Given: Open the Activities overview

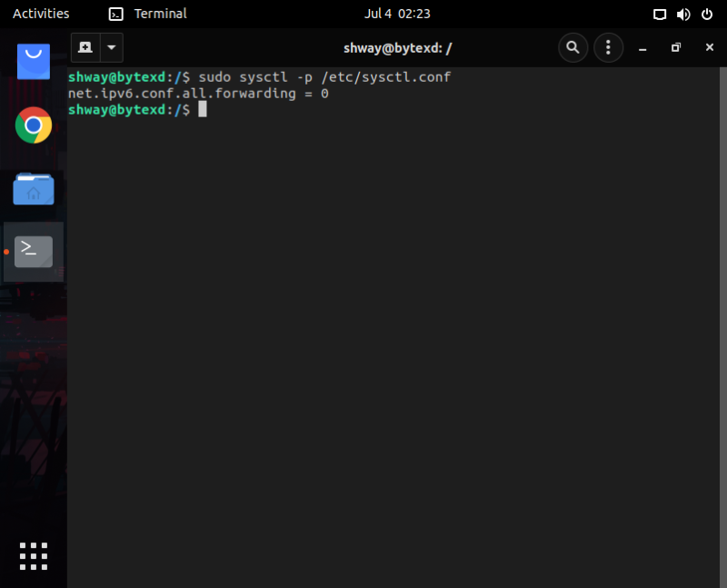Looking at the screenshot, I should (x=41, y=14).
